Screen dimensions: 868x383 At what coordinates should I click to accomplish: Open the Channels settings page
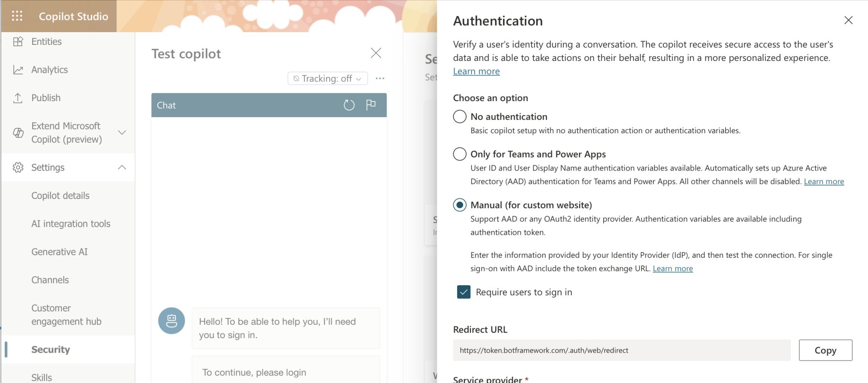click(50, 280)
